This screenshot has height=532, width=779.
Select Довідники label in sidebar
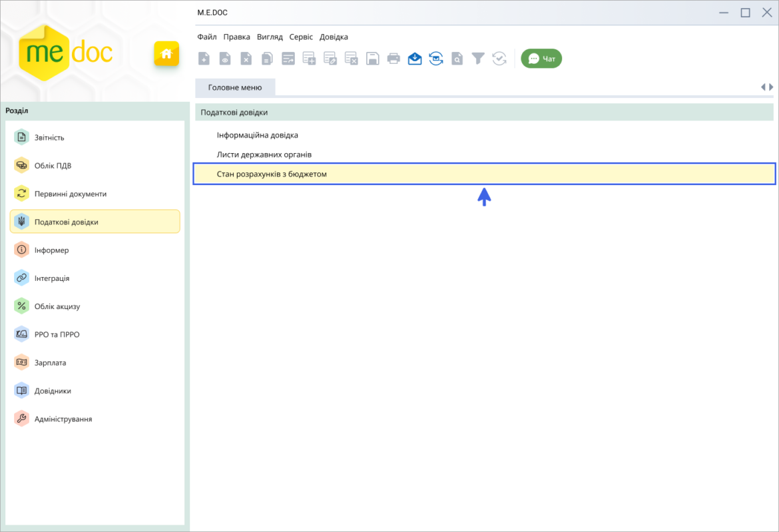(53, 391)
